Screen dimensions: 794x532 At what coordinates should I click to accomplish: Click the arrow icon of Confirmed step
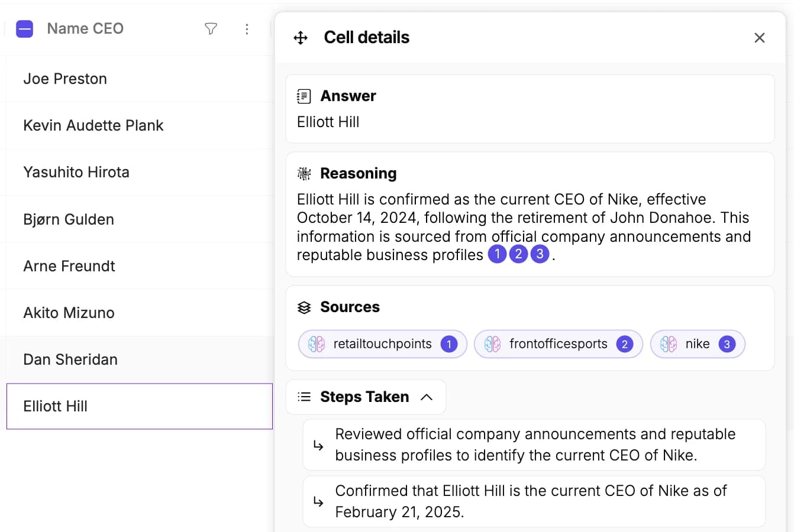(x=318, y=502)
